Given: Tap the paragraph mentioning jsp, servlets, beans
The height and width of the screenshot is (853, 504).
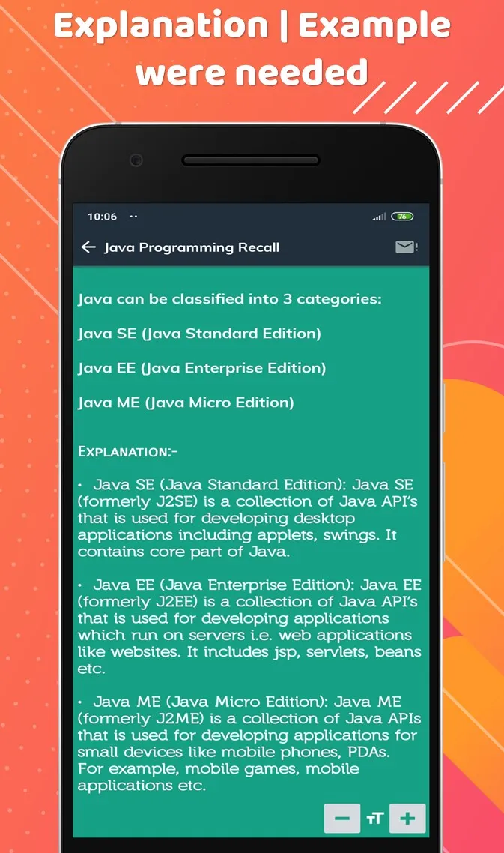Looking at the screenshot, I should pyautogui.click(x=249, y=627).
